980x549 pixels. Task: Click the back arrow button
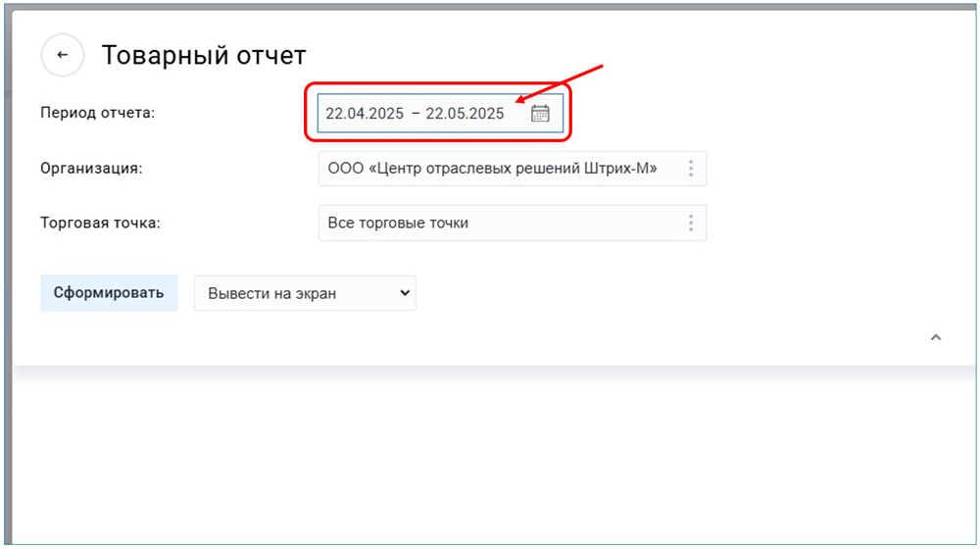[63, 55]
